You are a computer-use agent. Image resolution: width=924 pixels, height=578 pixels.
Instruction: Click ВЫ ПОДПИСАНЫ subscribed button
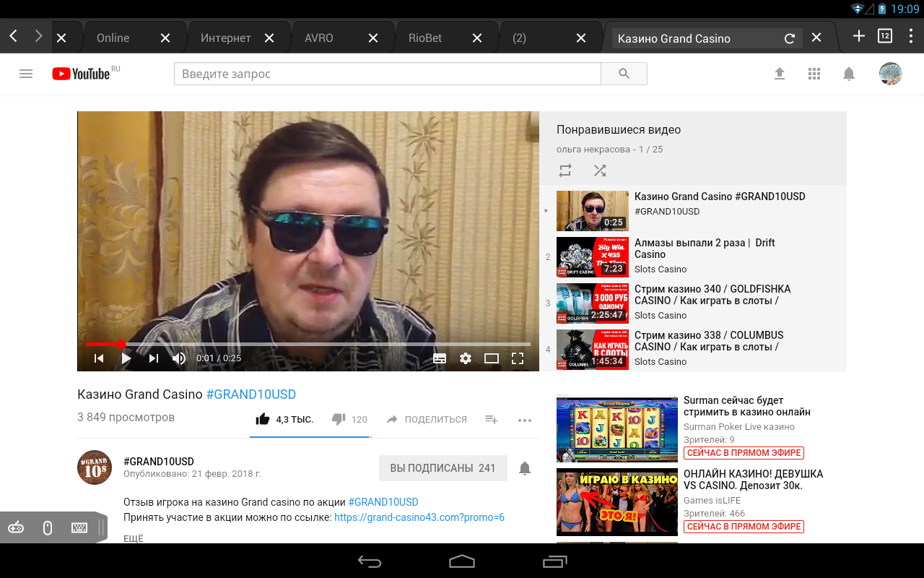click(x=443, y=468)
